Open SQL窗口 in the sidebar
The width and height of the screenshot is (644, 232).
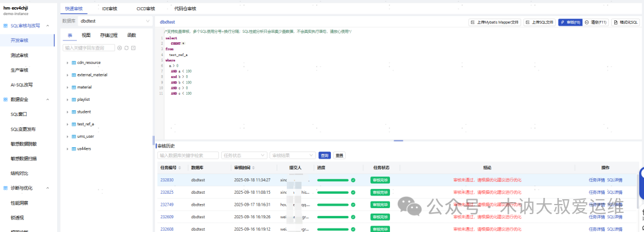[19, 114]
